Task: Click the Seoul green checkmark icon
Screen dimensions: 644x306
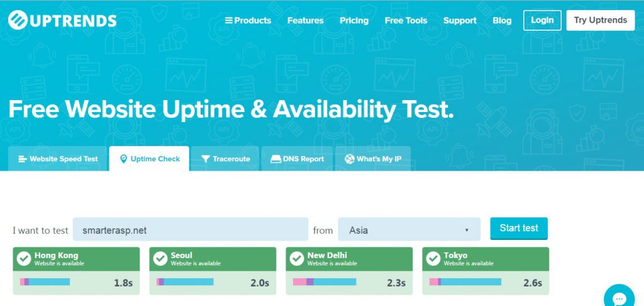Action: click(x=160, y=259)
